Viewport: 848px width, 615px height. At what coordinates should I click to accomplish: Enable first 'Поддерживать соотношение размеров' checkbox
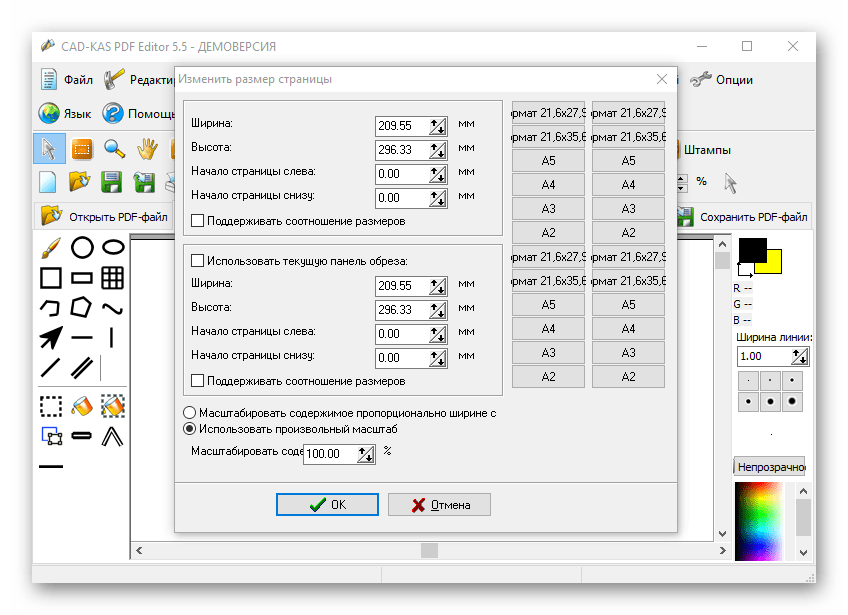tap(197, 221)
